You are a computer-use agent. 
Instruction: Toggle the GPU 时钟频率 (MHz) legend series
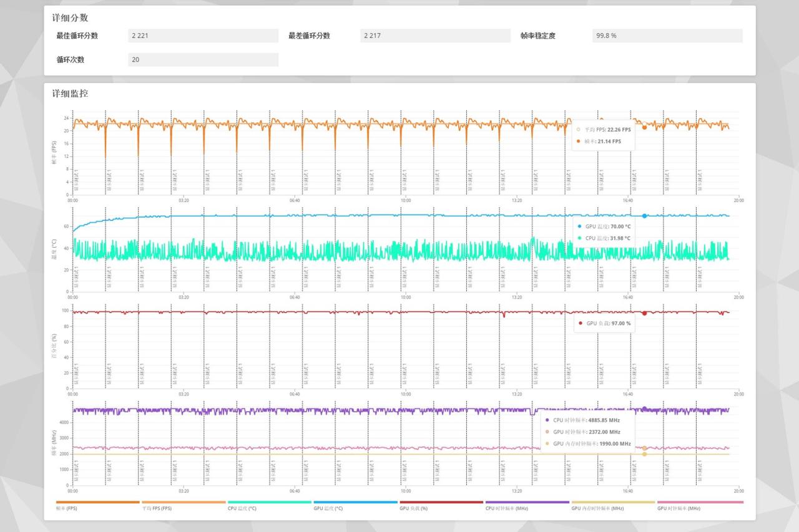[x=700, y=506]
